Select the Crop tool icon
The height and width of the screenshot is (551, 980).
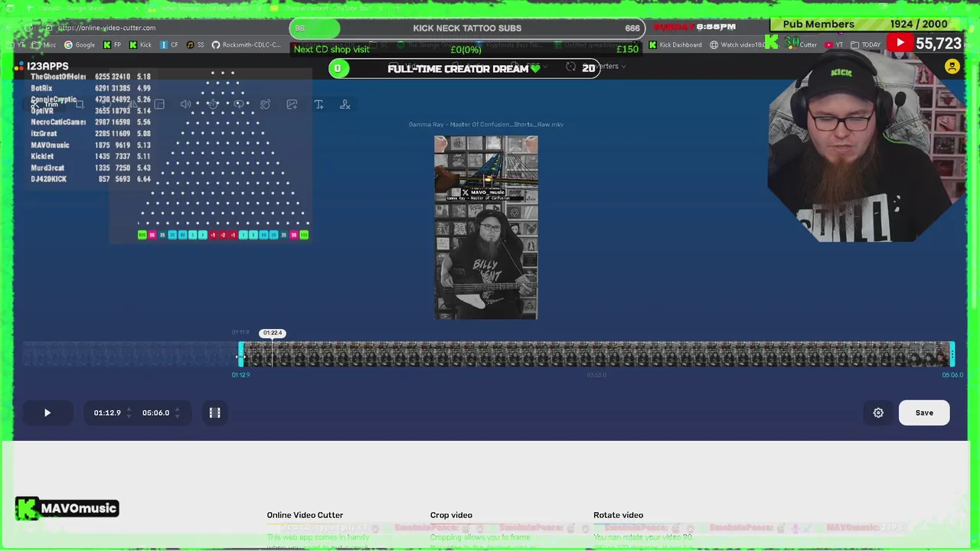point(80,104)
